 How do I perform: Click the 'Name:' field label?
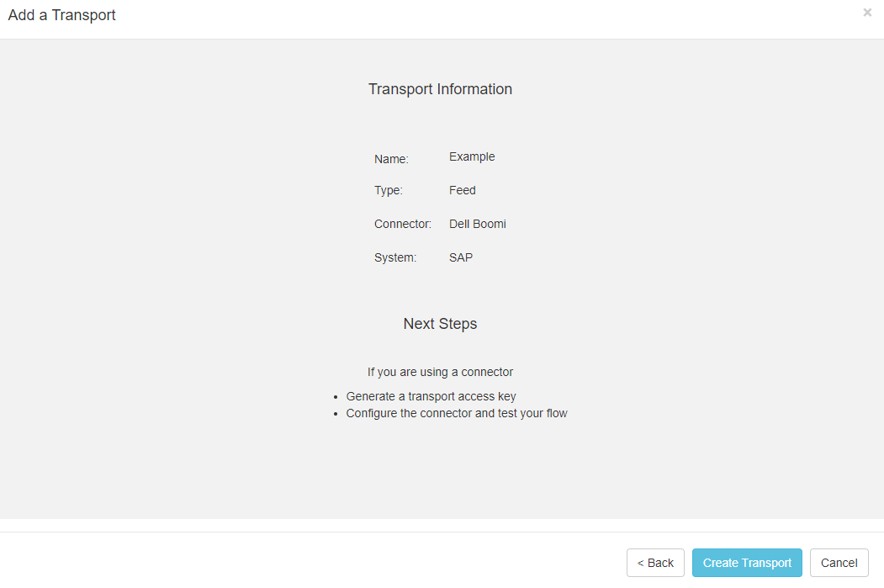[391, 159]
